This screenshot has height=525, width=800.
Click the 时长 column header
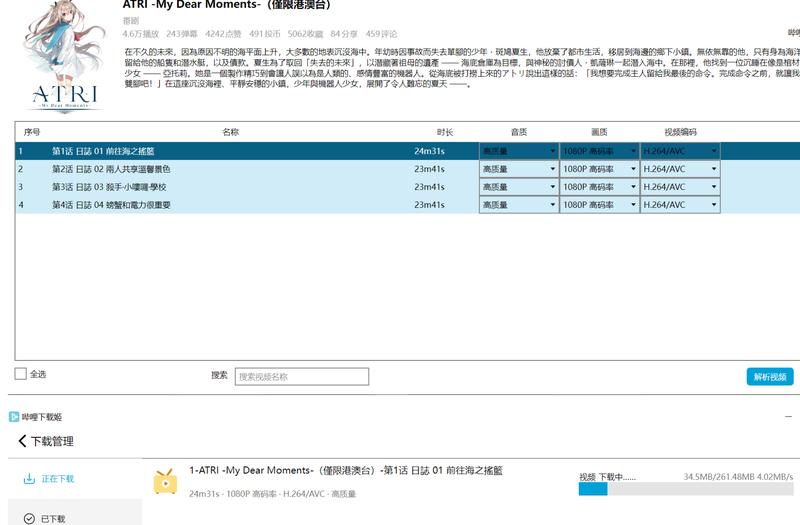tap(445, 132)
